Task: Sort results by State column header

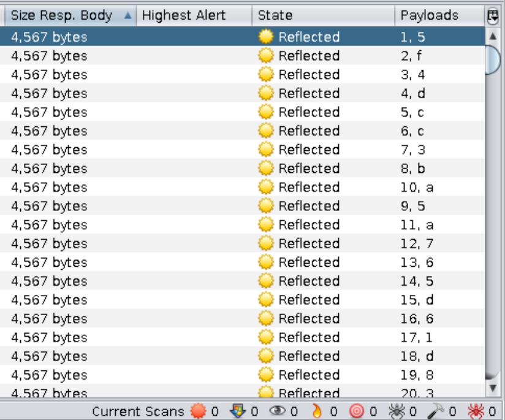Action: click(275, 16)
